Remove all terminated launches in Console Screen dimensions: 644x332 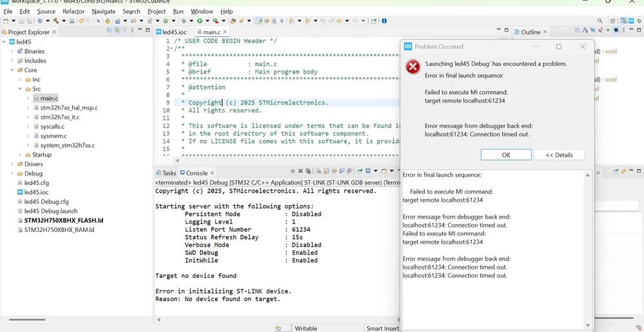click(308, 171)
